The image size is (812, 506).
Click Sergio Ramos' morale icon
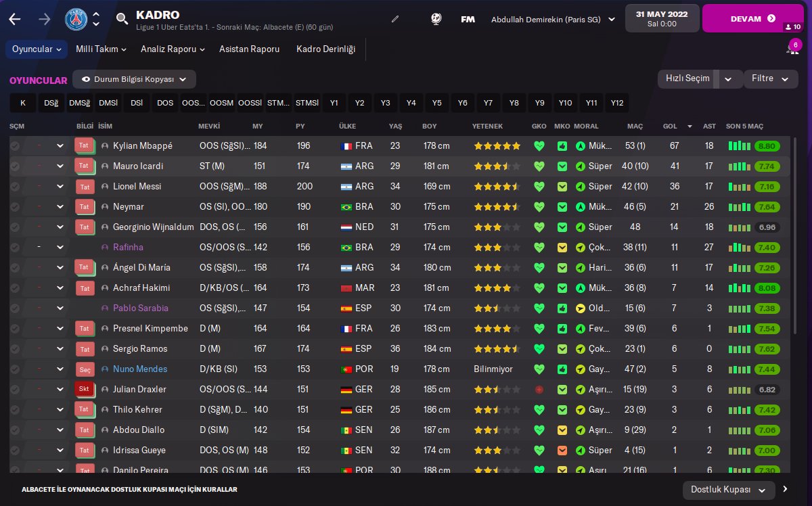(580, 349)
